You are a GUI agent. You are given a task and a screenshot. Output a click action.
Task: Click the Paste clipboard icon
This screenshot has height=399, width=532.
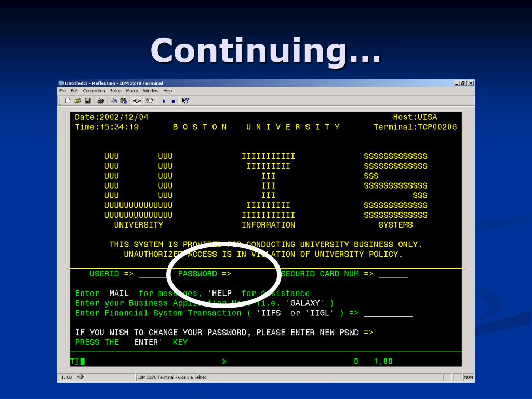(x=124, y=101)
